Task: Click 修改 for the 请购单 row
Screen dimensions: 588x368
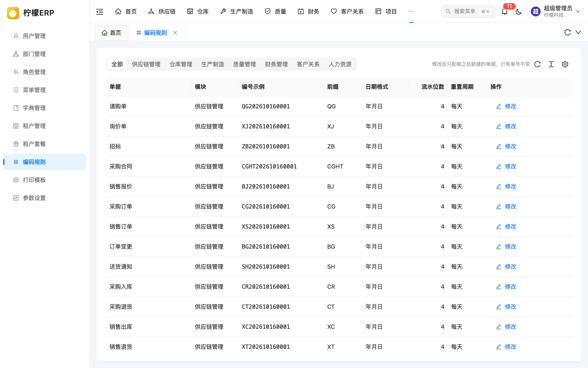Action: pyautogui.click(x=506, y=106)
